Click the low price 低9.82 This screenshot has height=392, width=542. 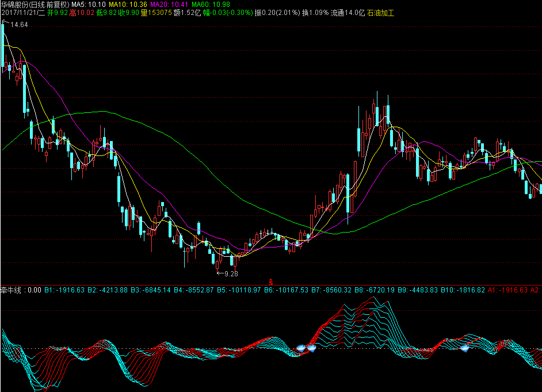pyautogui.click(x=106, y=13)
